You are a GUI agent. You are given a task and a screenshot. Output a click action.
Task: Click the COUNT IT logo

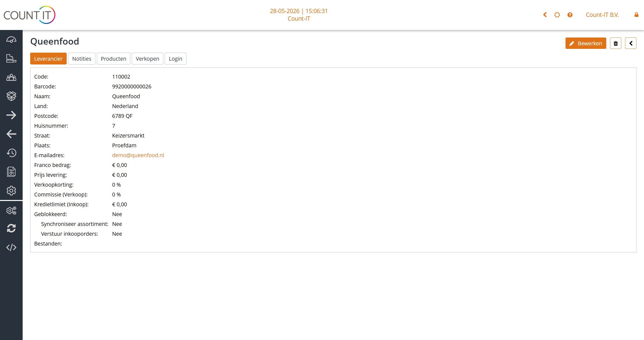[x=29, y=15]
